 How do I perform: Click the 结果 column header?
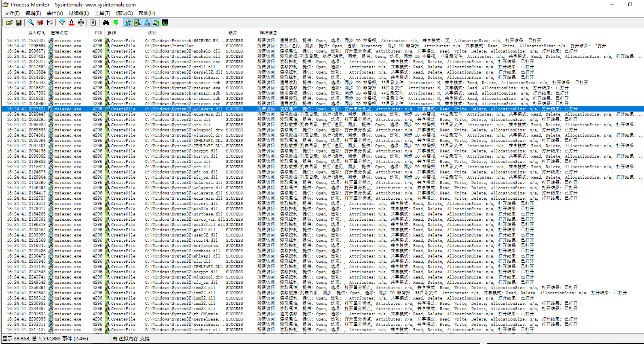point(241,33)
